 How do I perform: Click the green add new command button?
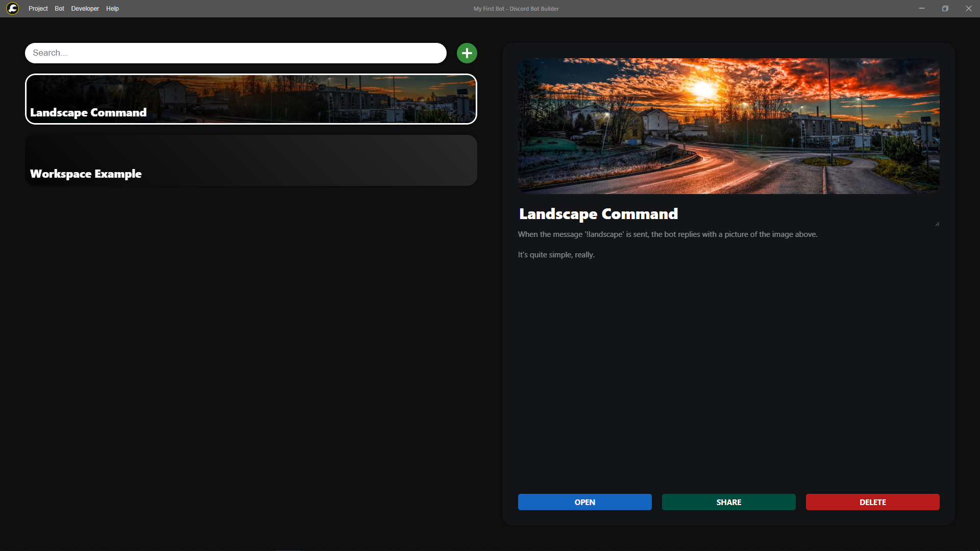pyautogui.click(x=467, y=53)
